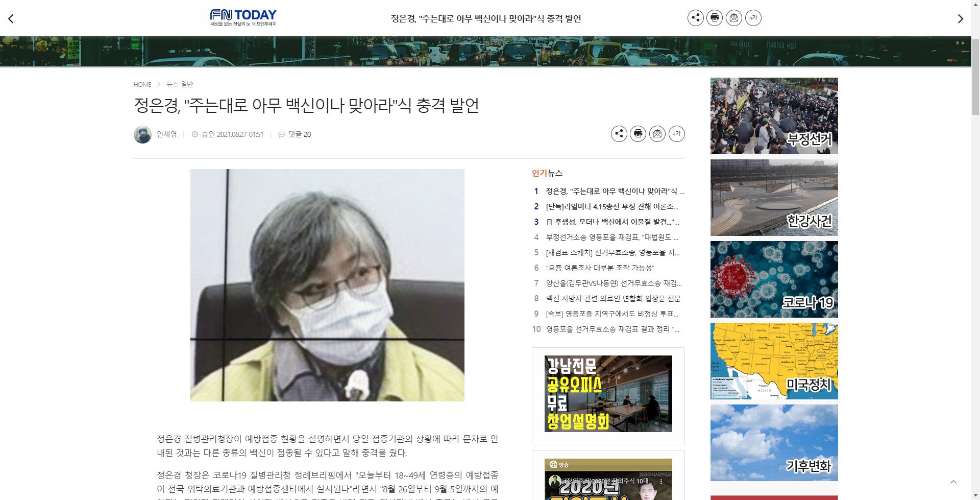
Task: Open the 미국정치 category thumbnail
Action: [x=774, y=361]
